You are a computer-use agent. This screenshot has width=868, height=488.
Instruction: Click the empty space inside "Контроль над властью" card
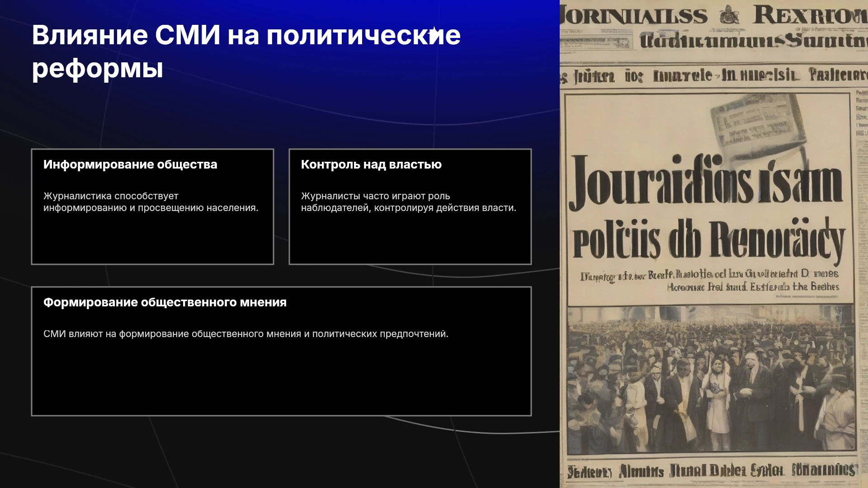click(410, 239)
